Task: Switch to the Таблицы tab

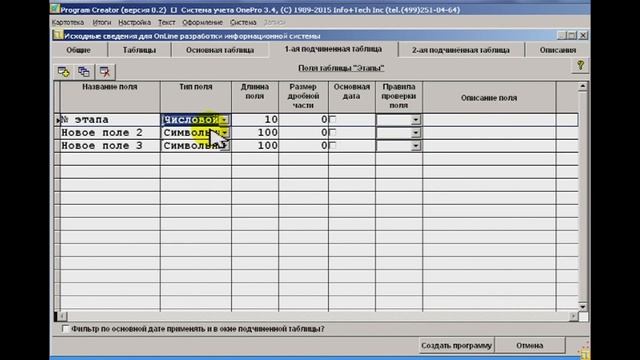Action: pyautogui.click(x=139, y=50)
